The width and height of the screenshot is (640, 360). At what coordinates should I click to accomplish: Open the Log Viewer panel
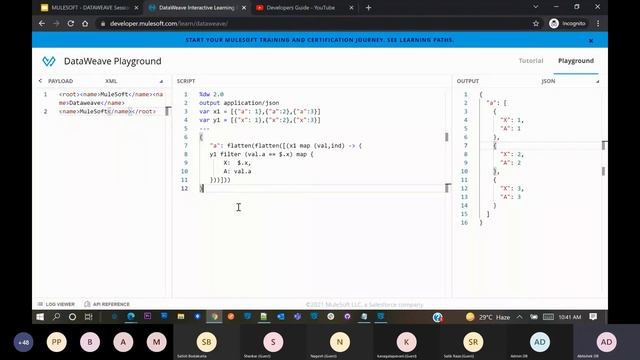coord(56,304)
